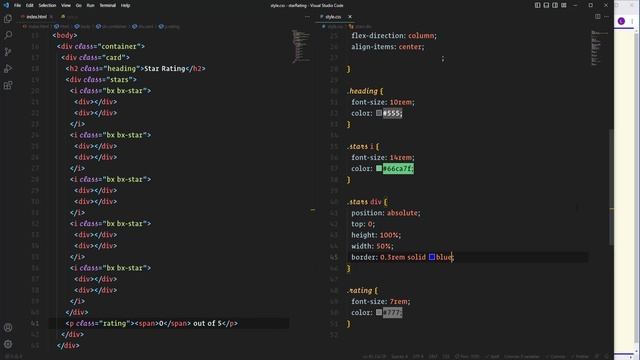The height and width of the screenshot is (360, 640).
Task: Open Customize Layout icon
Action: point(564,5)
